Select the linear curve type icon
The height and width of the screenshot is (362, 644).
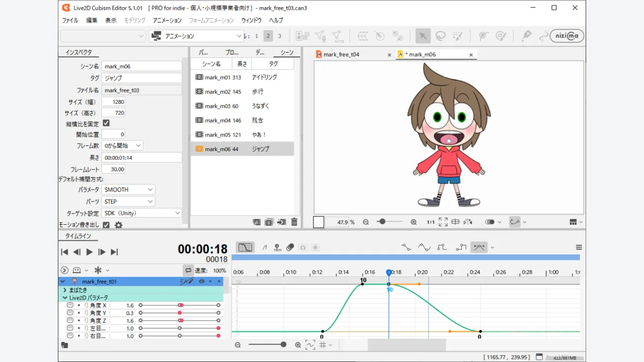click(406, 247)
